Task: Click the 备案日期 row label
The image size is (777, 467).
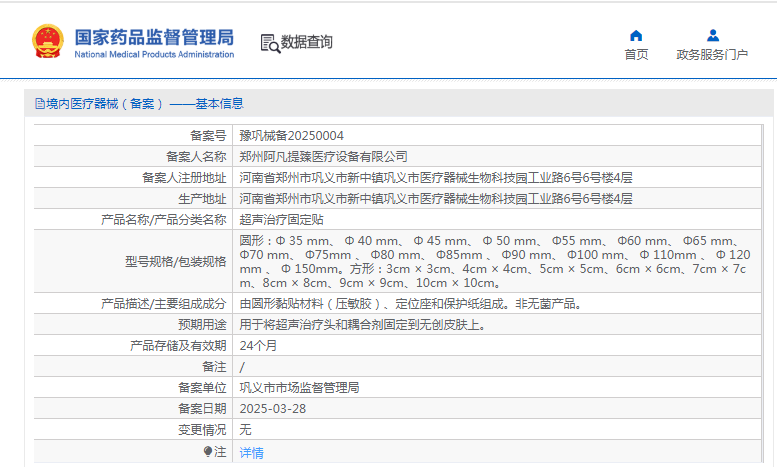Action: pyautogui.click(x=202, y=409)
